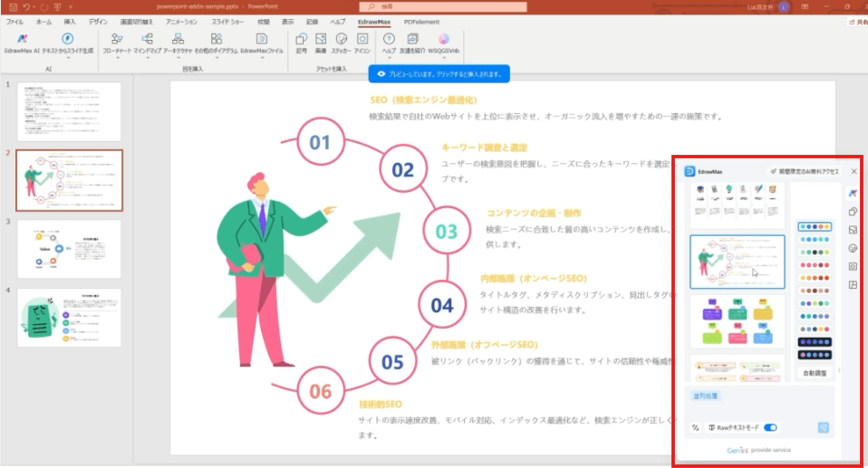This screenshot has width=868, height=468.
Task: Pick the light-blue color palette row
Action: coord(815,240)
